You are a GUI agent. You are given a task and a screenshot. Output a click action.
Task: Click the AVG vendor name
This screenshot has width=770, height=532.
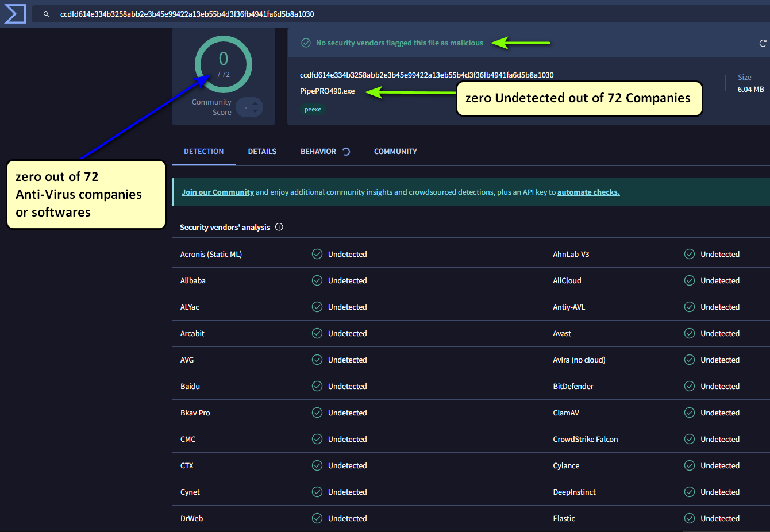tap(187, 360)
